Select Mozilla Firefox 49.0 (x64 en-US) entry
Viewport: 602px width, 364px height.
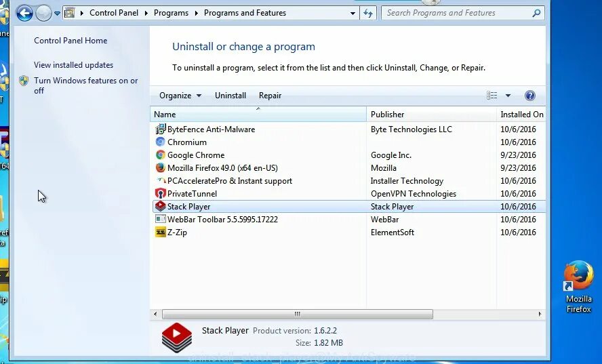click(222, 168)
